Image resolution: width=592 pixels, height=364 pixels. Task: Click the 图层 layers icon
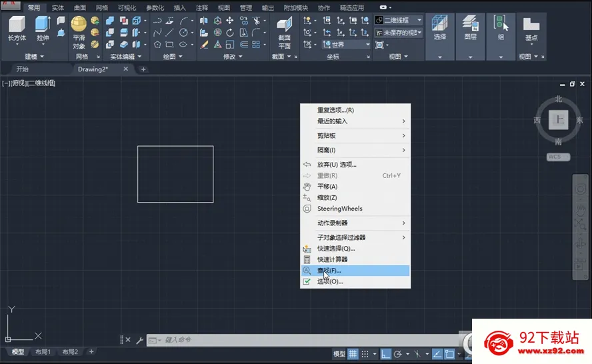tap(470, 23)
